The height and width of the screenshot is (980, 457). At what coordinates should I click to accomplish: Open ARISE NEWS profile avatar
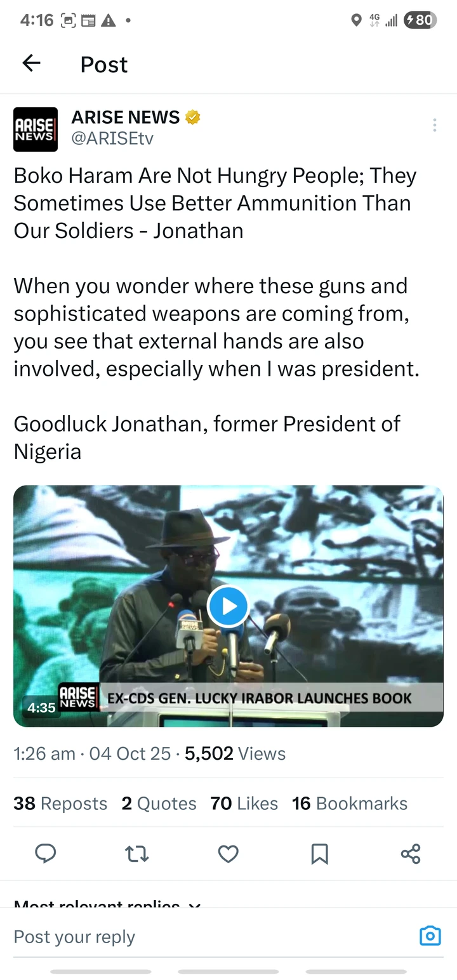pyautogui.click(x=36, y=129)
